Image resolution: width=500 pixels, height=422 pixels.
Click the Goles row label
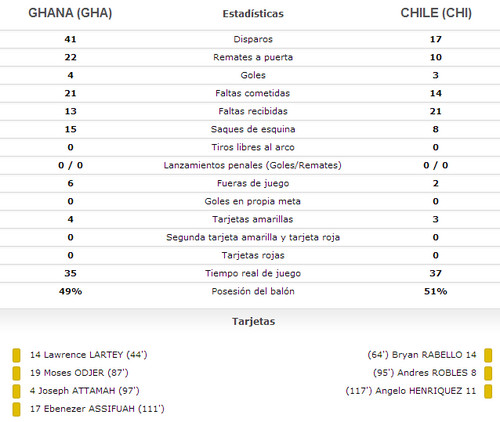tap(253, 75)
